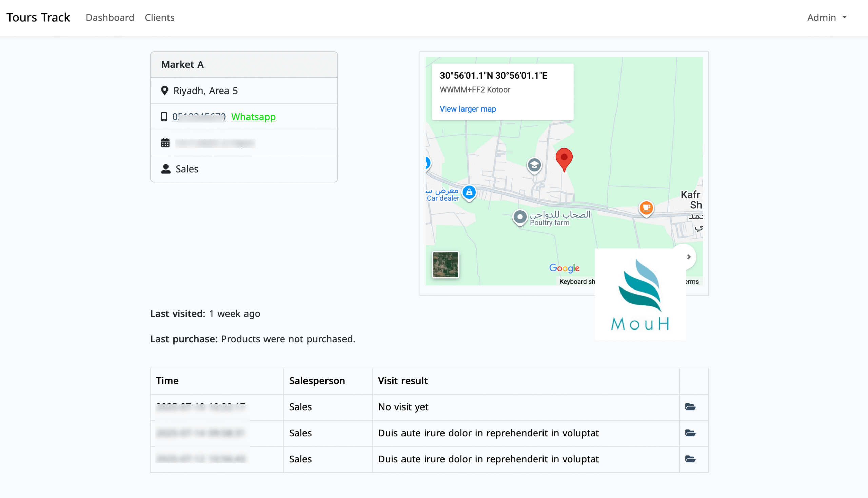Screen dimensions: 868x498
Task: Click the Poultry farm map marker
Action: point(520,217)
